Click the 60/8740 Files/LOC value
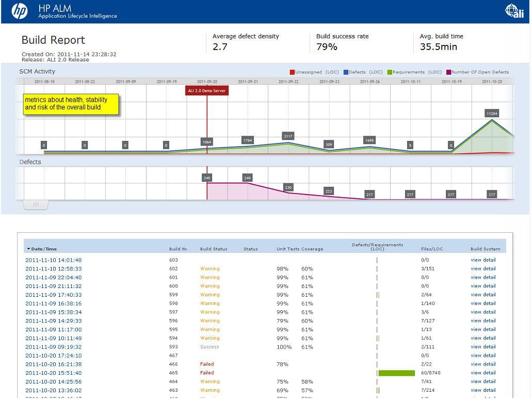 click(431, 373)
